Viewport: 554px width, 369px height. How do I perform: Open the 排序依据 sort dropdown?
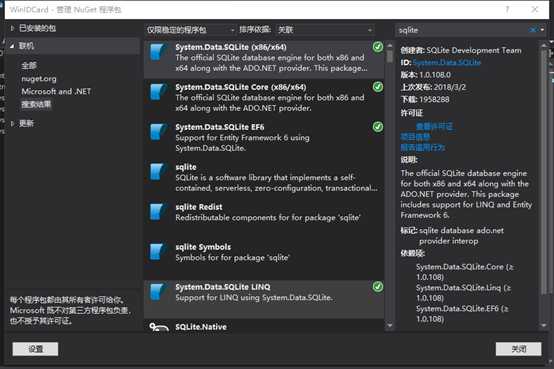(x=324, y=30)
